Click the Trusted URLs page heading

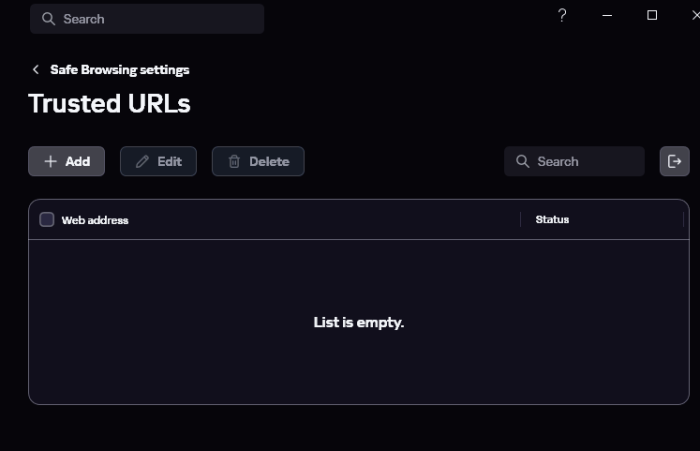(x=109, y=103)
